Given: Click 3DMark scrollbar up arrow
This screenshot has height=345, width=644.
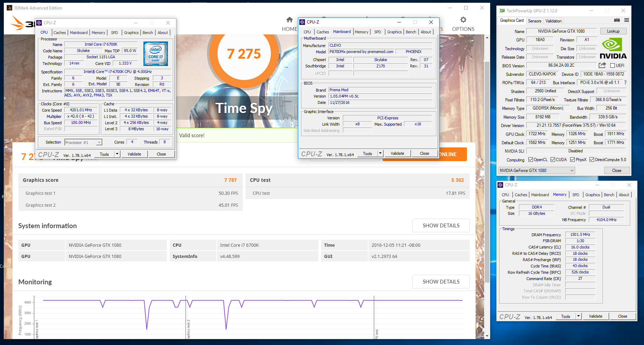Looking at the screenshot, I should pos(487,38).
